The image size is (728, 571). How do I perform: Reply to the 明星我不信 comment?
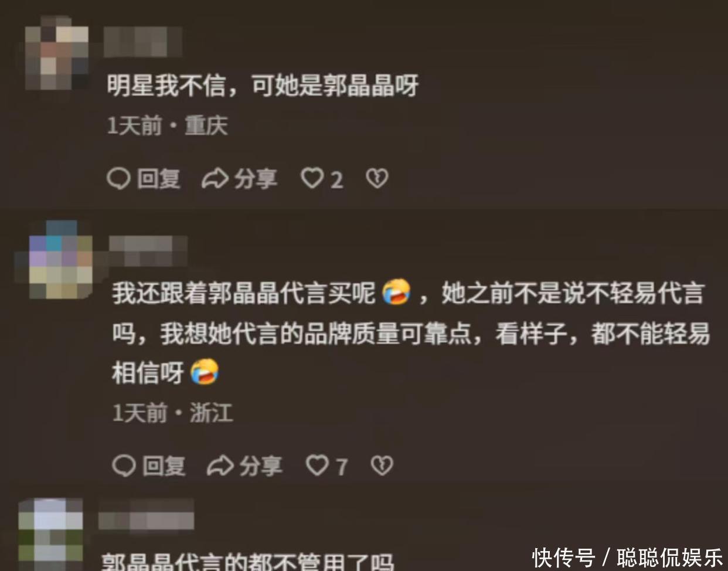click(144, 178)
